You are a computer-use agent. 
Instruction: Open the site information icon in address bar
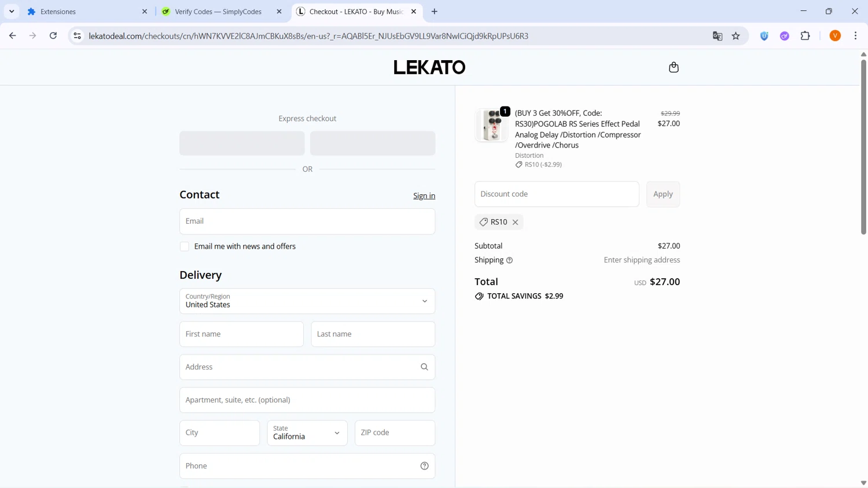click(77, 36)
